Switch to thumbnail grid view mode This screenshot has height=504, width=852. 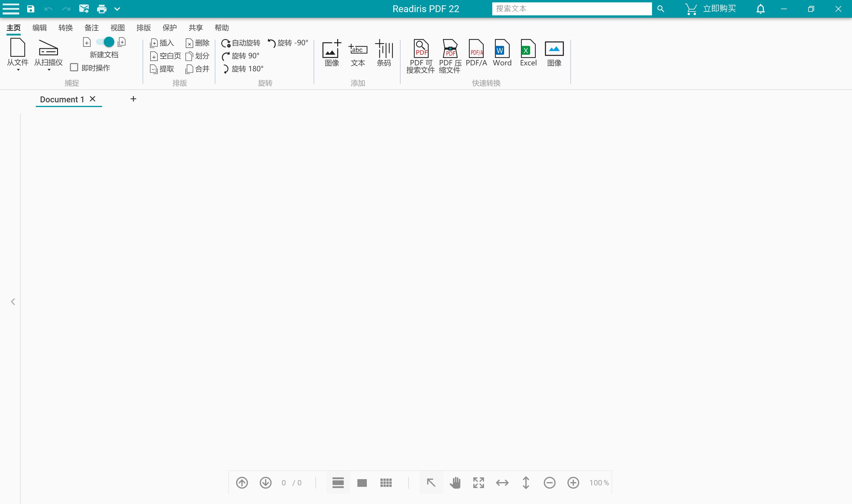tap(386, 482)
